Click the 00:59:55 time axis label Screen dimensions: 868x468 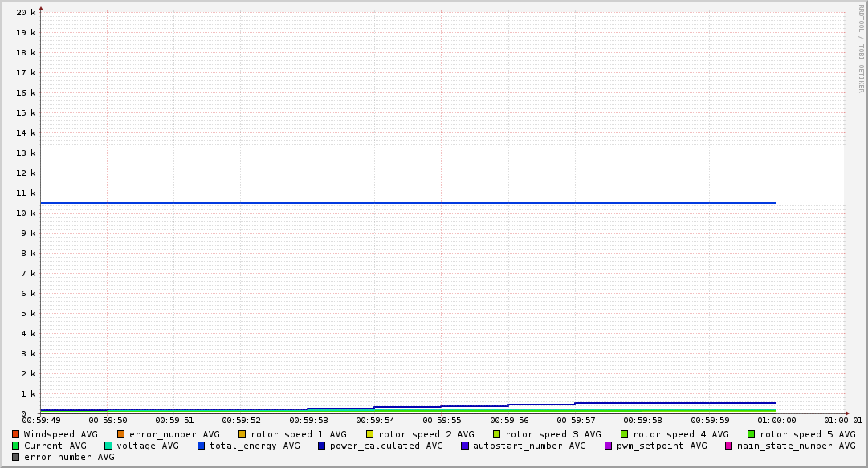coord(441,421)
